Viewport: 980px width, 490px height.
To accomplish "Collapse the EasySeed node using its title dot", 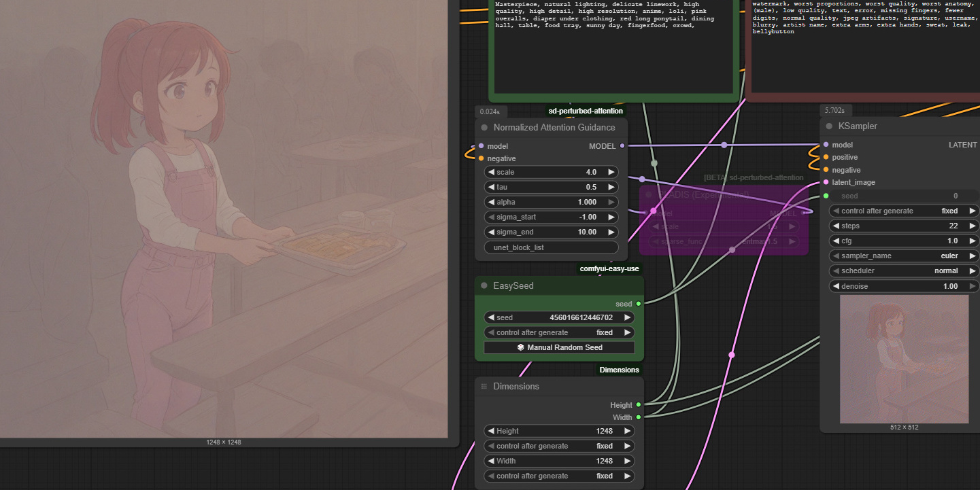I will [x=484, y=285].
